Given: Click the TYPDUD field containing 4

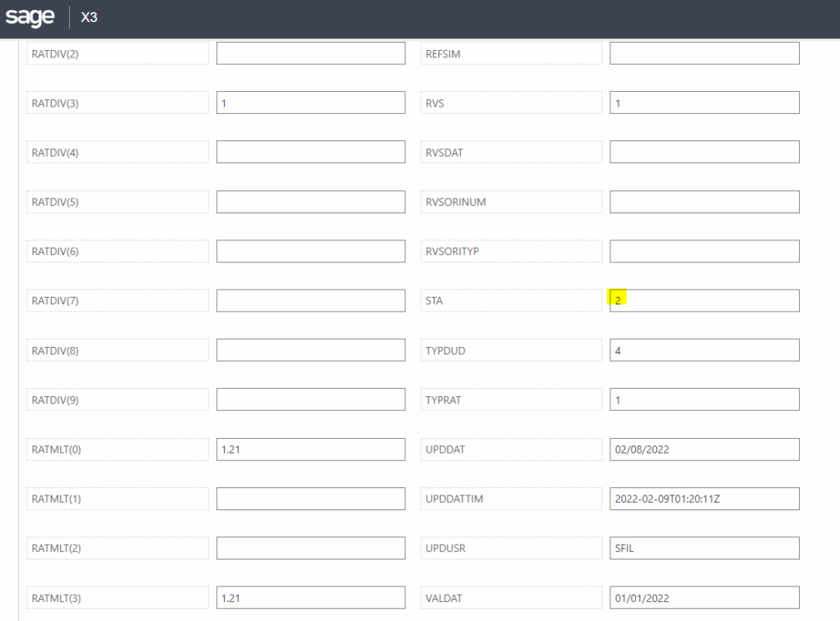Looking at the screenshot, I should coord(704,349).
